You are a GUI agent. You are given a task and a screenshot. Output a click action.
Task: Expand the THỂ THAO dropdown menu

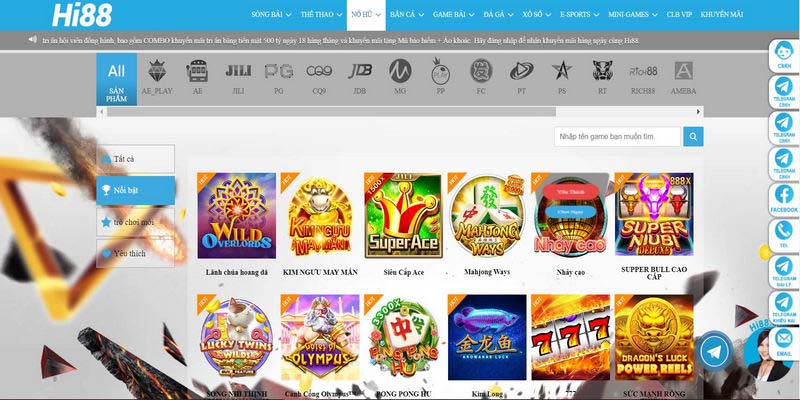tap(321, 15)
